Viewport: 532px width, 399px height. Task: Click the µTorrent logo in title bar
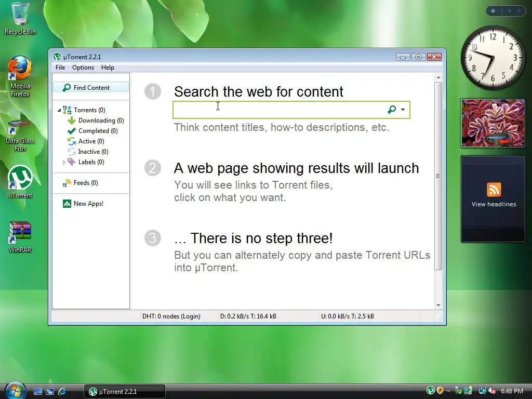pos(57,57)
